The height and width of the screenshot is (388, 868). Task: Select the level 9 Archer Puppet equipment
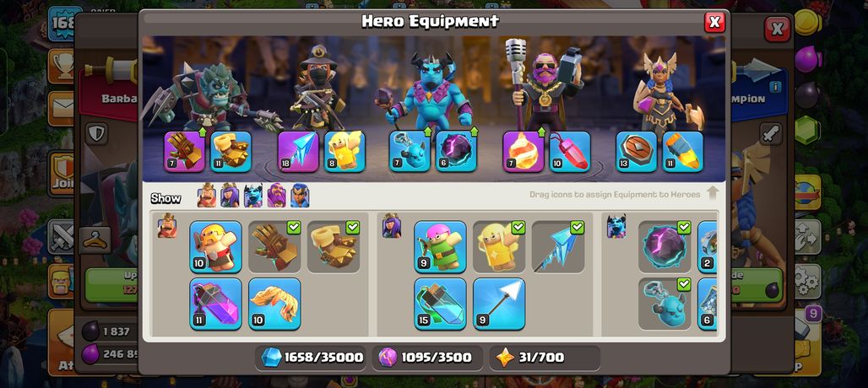(440, 247)
